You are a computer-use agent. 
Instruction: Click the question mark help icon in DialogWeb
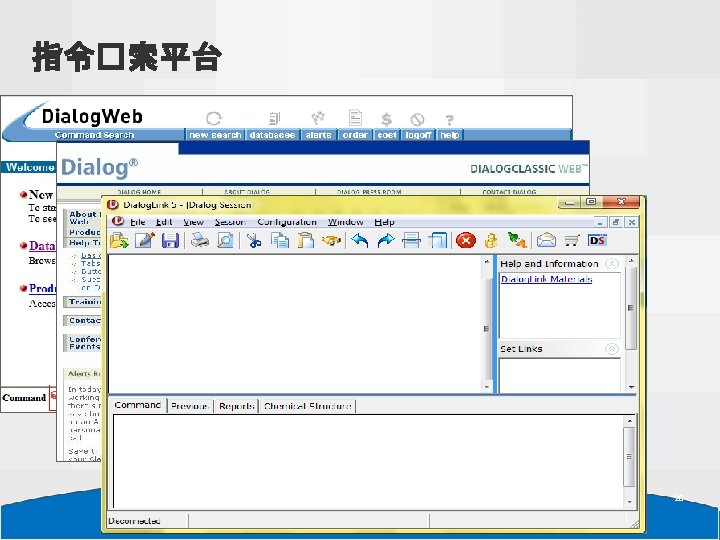pyautogui.click(x=450, y=120)
